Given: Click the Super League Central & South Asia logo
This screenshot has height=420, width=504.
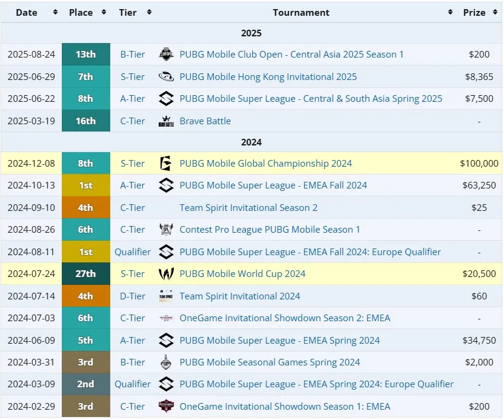Looking at the screenshot, I should point(166,98).
